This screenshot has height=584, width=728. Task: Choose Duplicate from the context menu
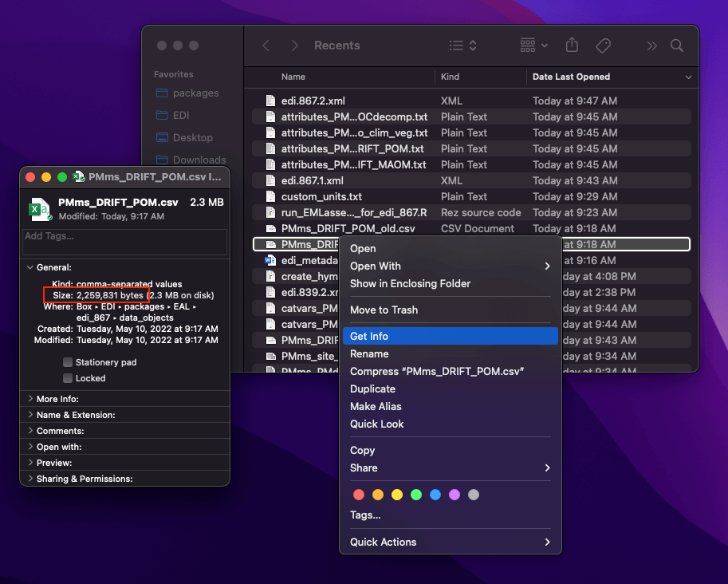pyautogui.click(x=451, y=389)
